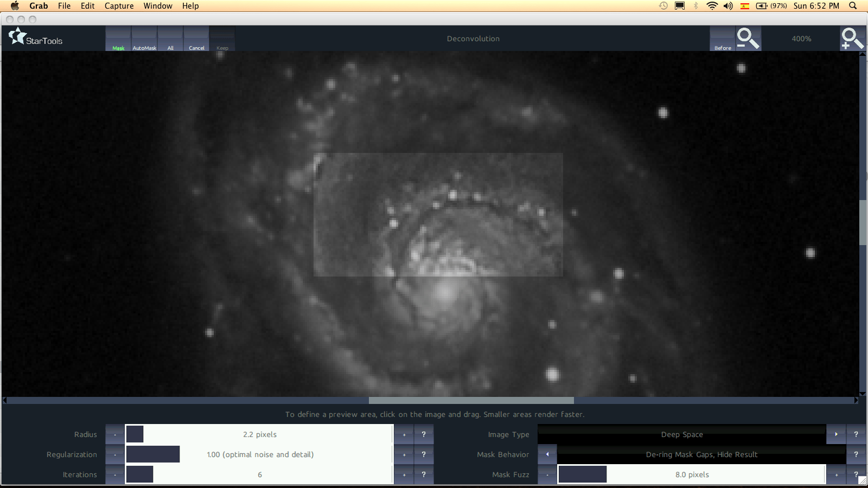Click the AutoMask button
The height and width of the screenshot is (488, 868).
(x=144, y=39)
